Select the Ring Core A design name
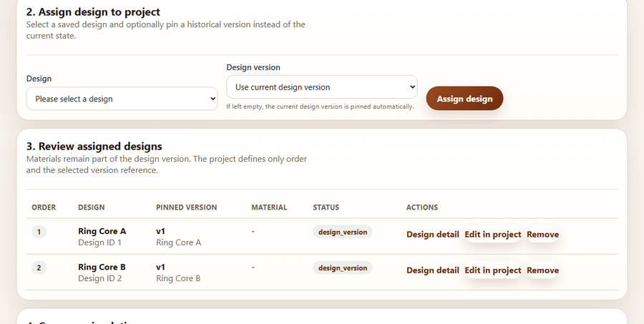This screenshot has height=324, width=644. (102, 231)
